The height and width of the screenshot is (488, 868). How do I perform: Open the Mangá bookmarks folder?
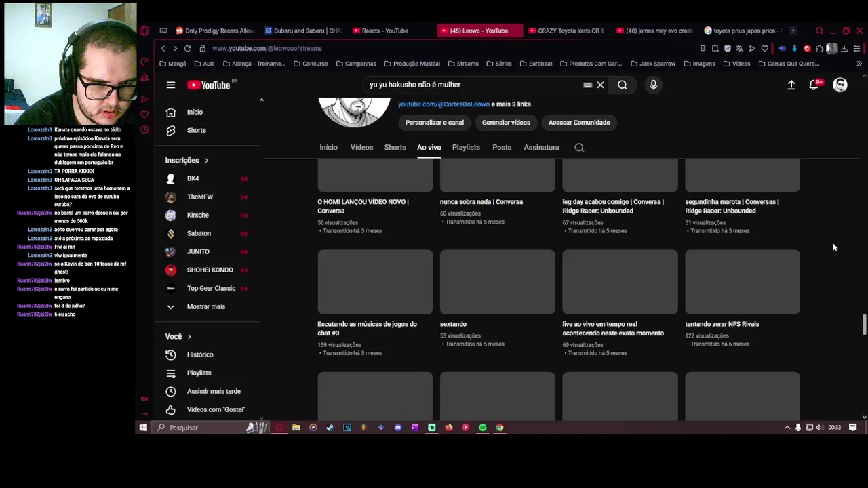(173, 64)
